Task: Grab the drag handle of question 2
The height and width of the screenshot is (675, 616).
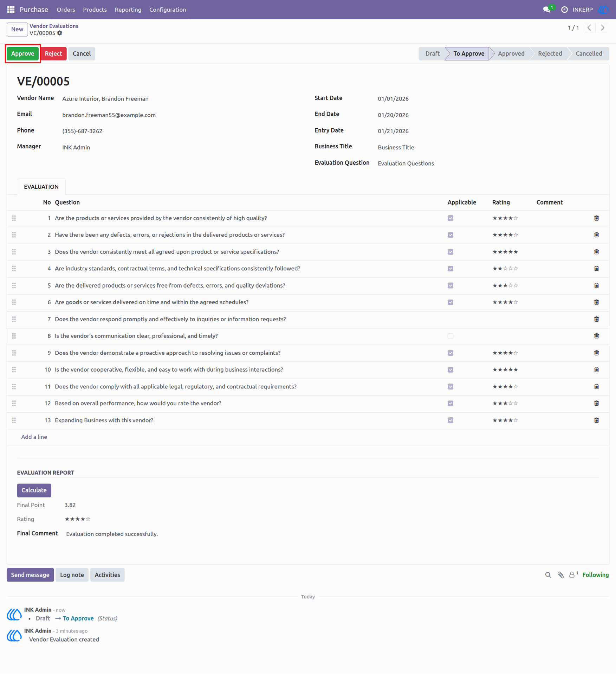Action: coord(14,235)
